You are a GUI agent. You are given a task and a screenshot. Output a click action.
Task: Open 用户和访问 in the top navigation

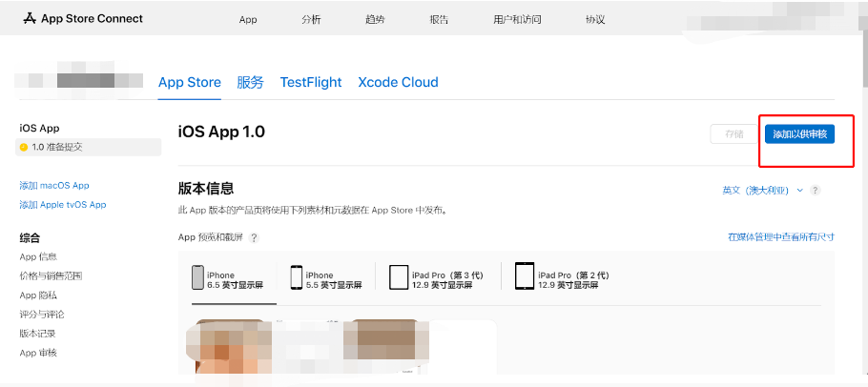click(x=517, y=20)
